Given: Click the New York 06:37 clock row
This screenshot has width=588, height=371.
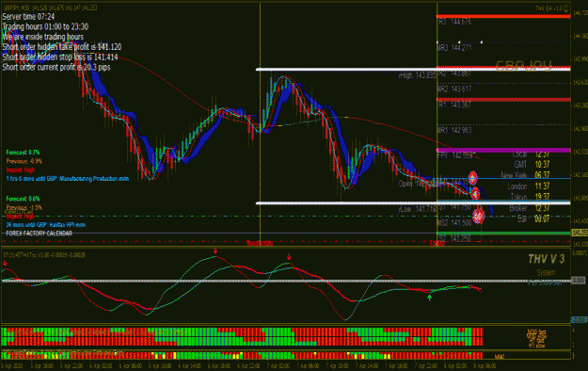Looking at the screenshot, I should coord(525,175).
